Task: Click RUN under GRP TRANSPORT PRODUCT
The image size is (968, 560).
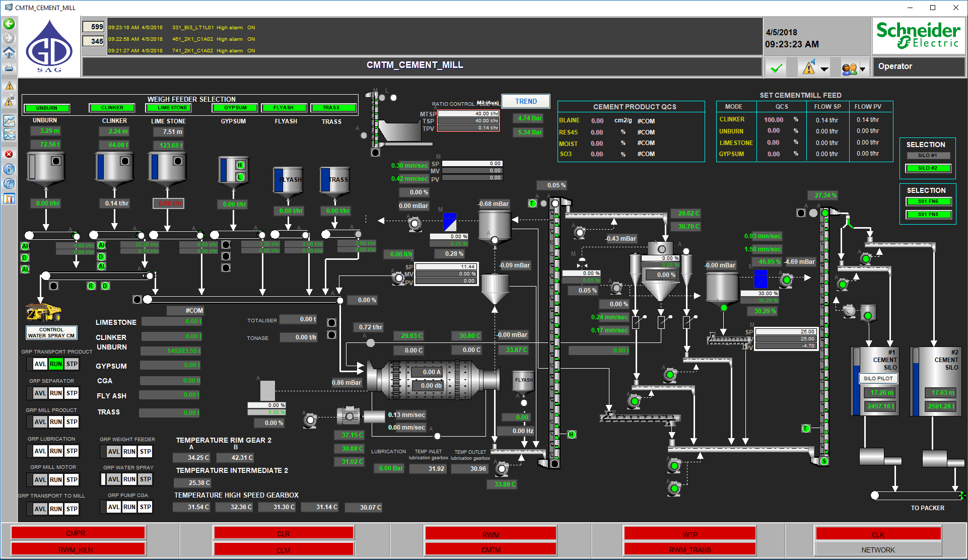Action: (56, 364)
